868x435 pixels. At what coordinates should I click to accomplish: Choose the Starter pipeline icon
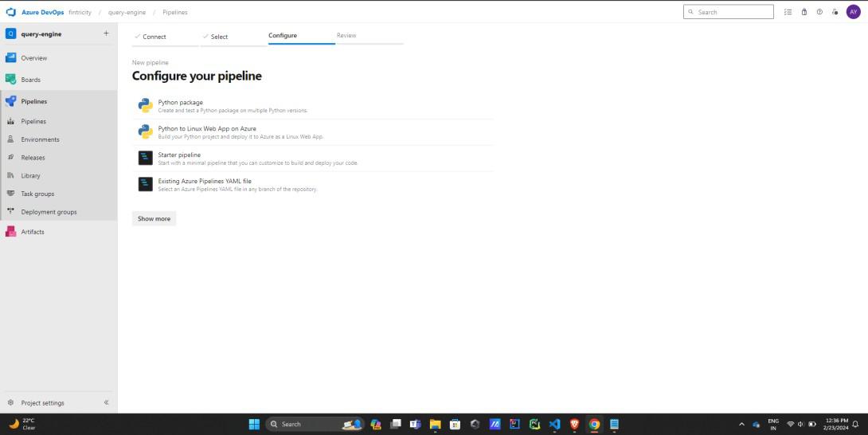(x=146, y=158)
